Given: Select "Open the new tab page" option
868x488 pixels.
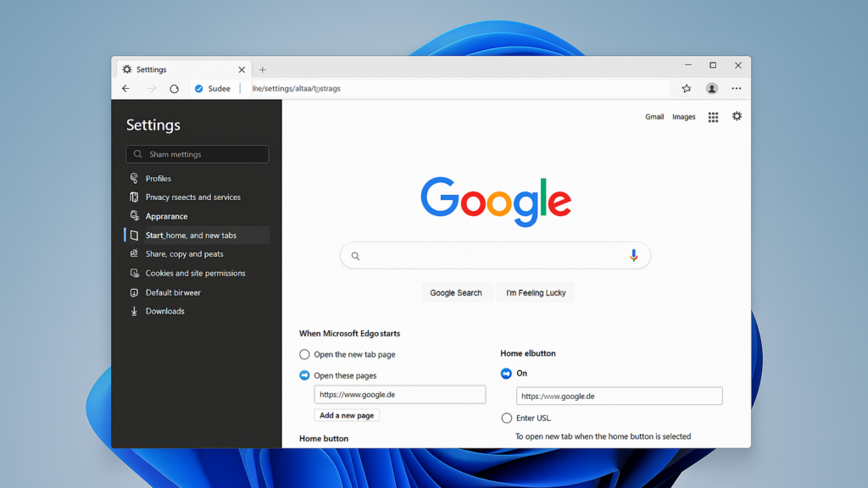Looking at the screenshot, I should [304, 354].
